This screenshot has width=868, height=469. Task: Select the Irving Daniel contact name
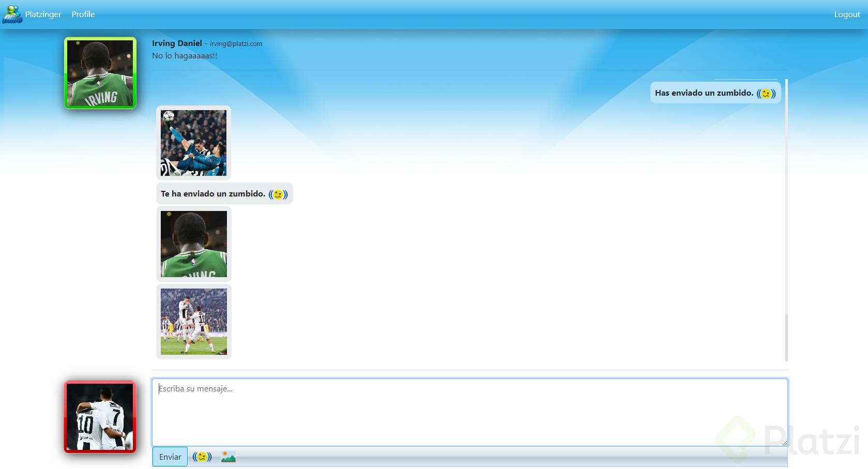[x=177, y=43]
